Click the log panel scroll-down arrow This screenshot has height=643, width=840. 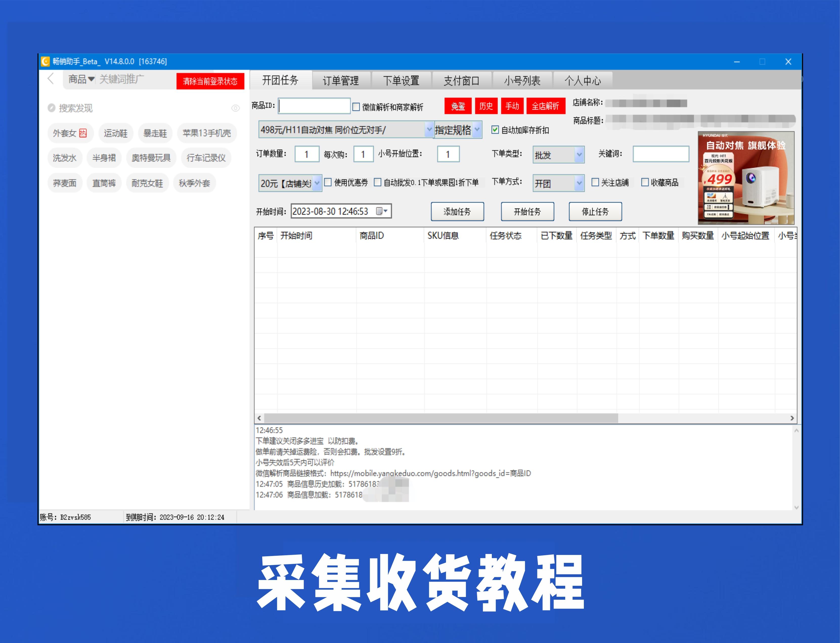796,507
